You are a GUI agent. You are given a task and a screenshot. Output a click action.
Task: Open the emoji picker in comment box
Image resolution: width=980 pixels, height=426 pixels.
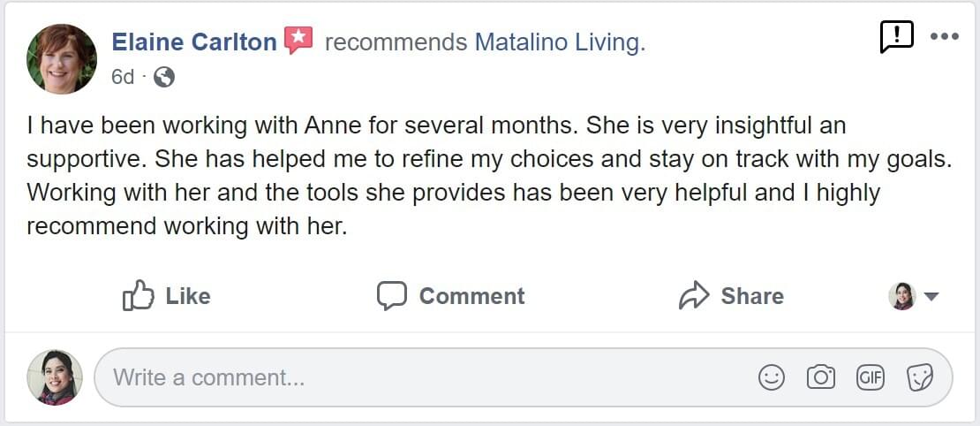coord(771,377)
